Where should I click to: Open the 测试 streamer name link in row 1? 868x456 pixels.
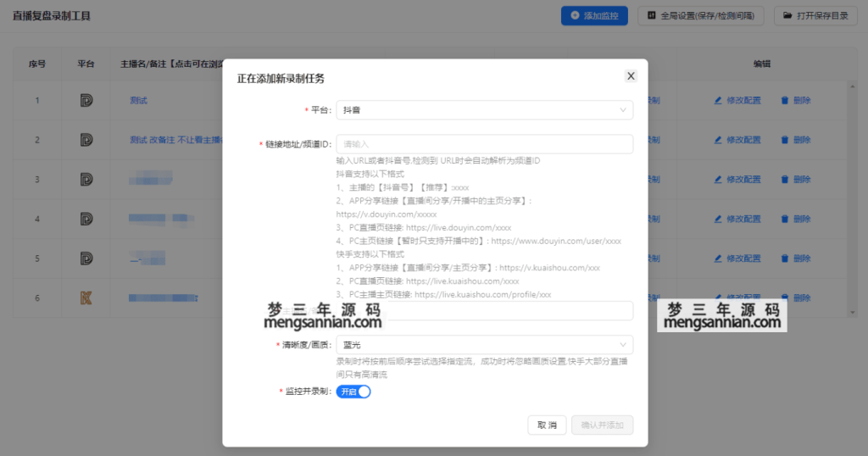pos(139,101)
